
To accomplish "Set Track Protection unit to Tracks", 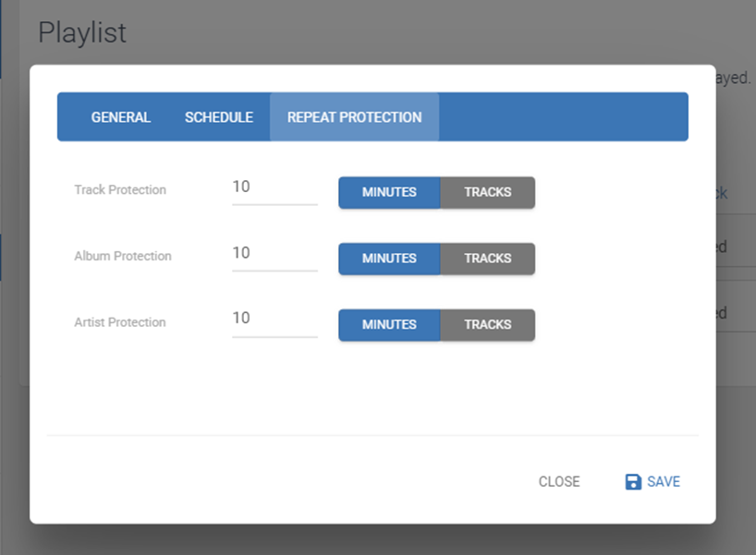I will [x=487, y=193].
